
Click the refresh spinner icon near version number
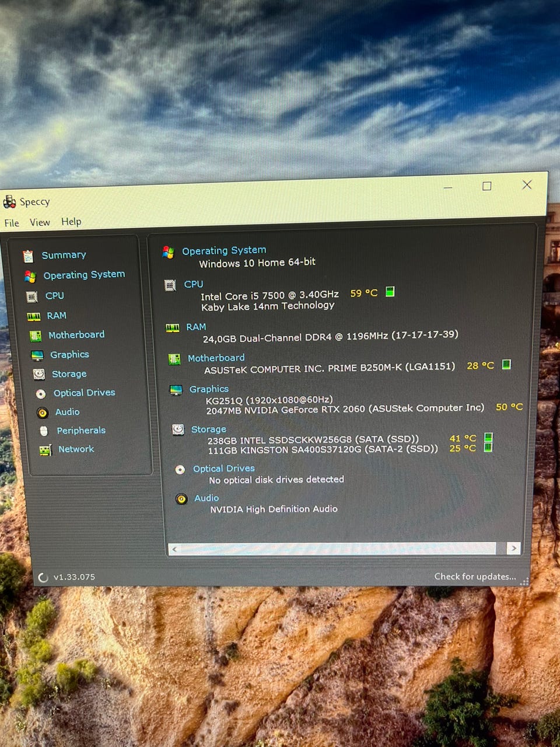click(x=43, y=578)
